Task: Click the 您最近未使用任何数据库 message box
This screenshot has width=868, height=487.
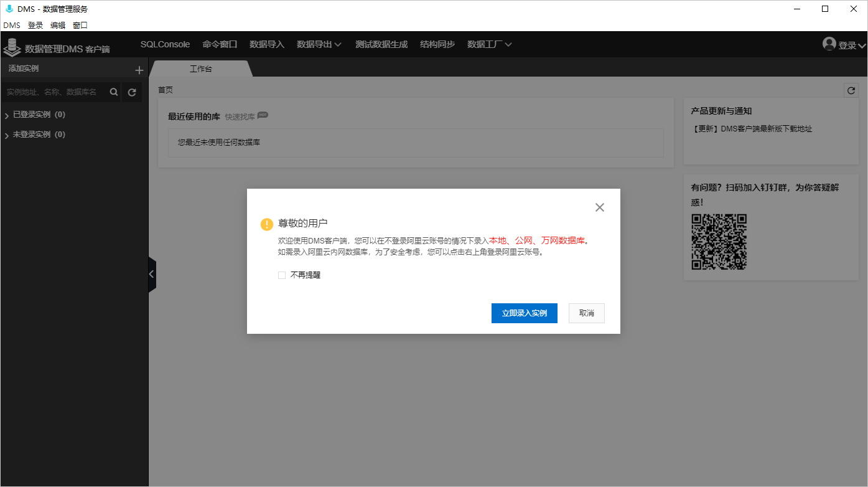Action: [x=416, y=143]
